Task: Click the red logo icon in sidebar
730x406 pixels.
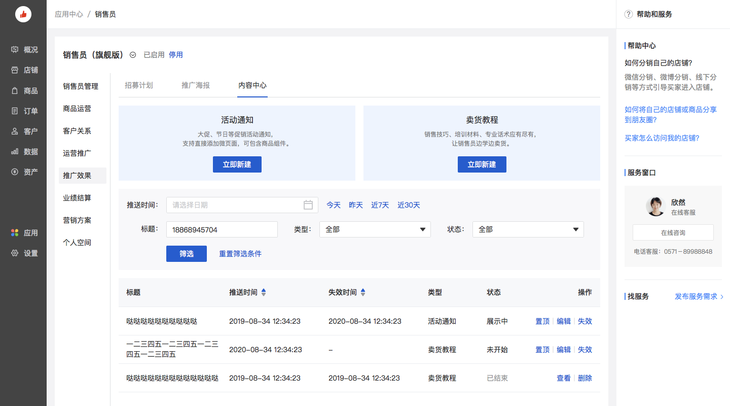Action: [22, 15]
